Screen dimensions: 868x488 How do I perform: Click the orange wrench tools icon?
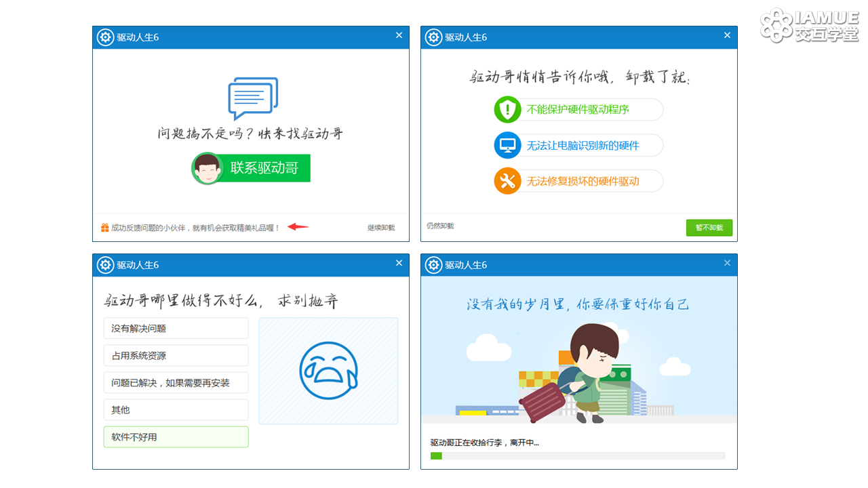coord(507,181)
